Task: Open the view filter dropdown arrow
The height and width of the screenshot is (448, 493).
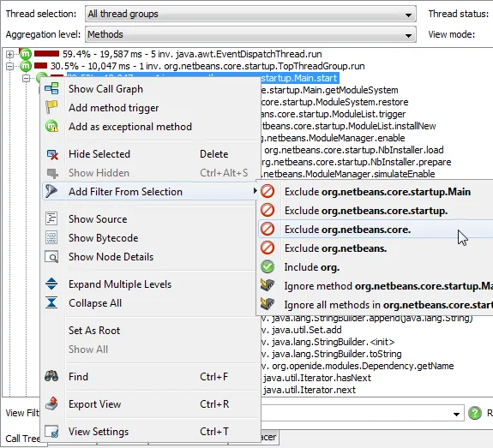Action: 456,414
